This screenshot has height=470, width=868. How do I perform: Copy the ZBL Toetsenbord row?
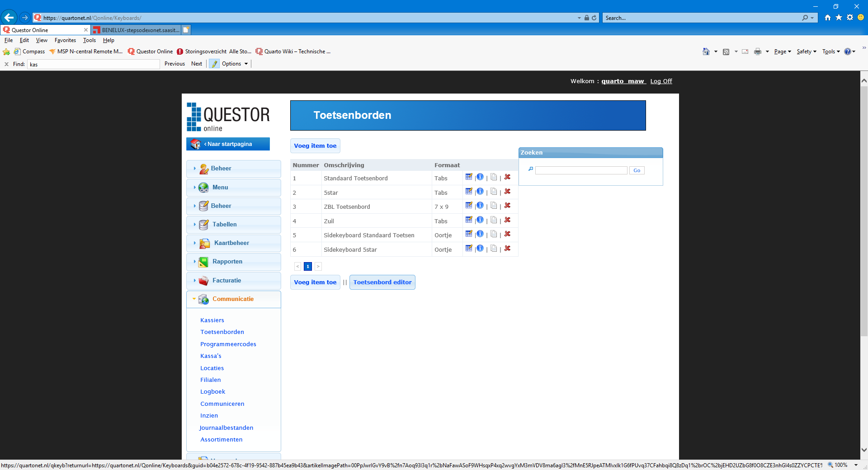(x=494, y=206)
